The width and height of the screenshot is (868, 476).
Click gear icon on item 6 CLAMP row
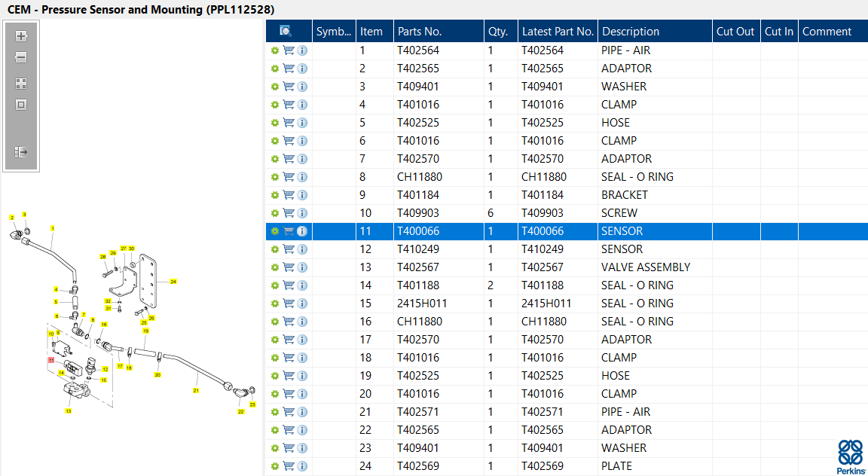pyautogui.click(x=274, y=141)
